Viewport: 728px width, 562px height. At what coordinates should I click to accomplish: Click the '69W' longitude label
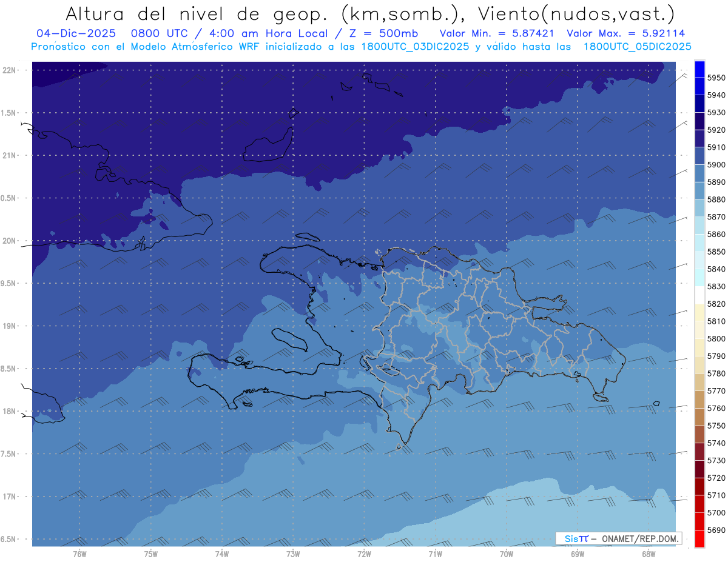(x=577, y=554)
